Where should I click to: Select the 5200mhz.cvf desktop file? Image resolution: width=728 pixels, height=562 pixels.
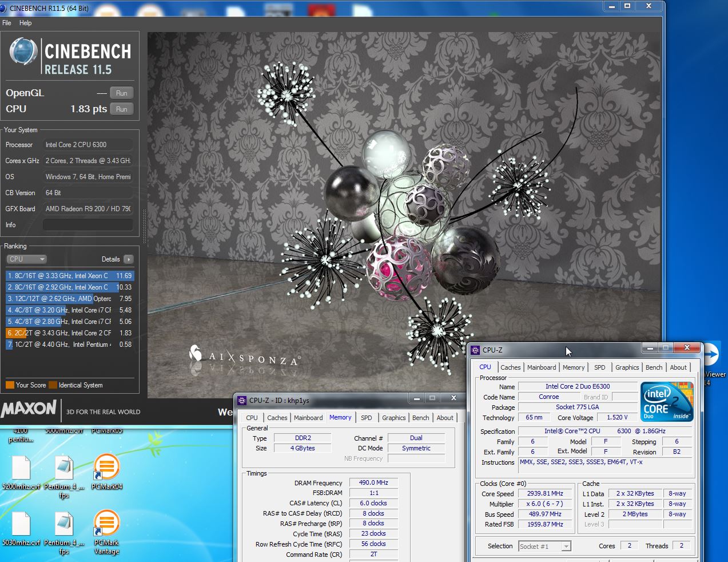click(21, 473)
